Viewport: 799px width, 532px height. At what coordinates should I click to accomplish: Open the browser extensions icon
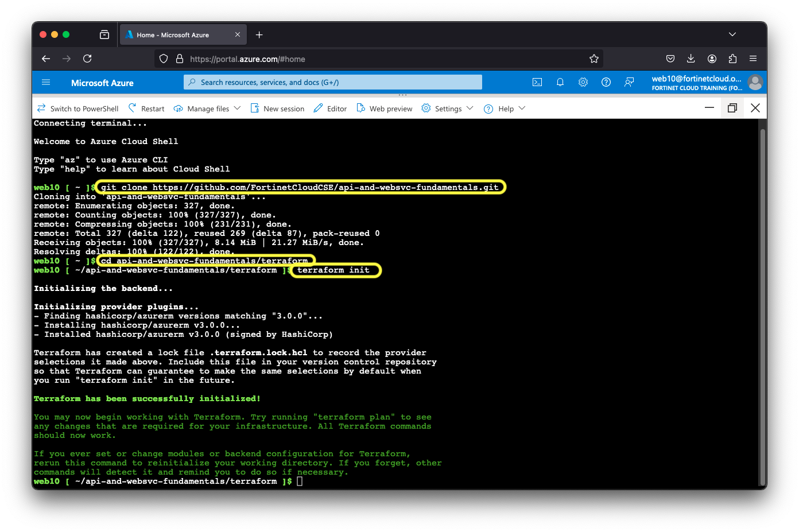point(732,59)
